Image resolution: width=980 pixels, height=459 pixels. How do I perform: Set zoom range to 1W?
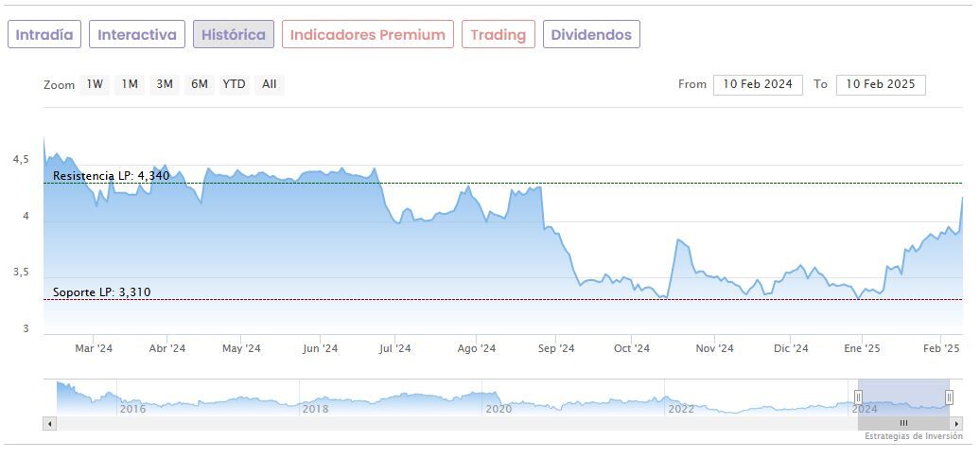point(95,84)
